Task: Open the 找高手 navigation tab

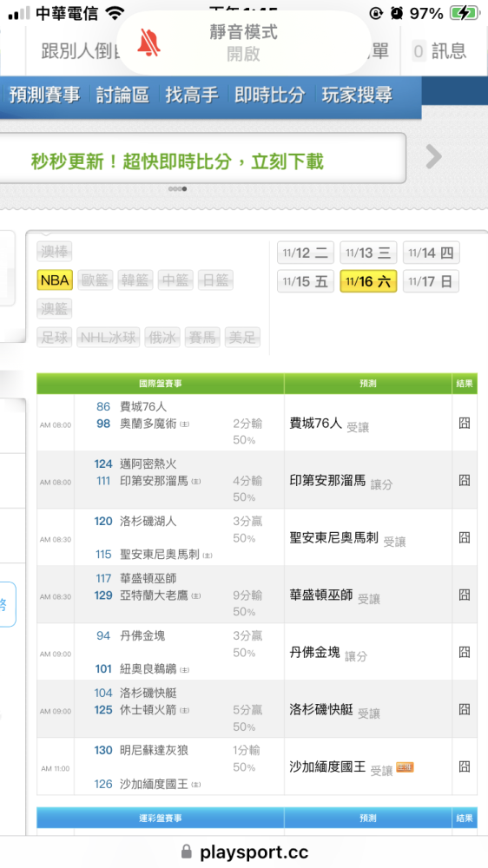Action: [192, 95]
